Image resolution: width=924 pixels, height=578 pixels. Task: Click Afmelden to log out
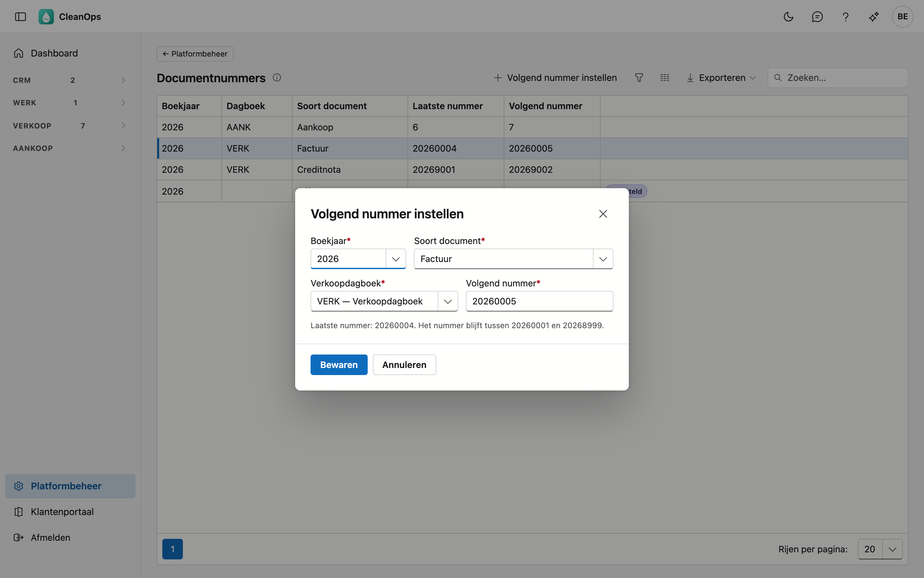click(70, 537)
